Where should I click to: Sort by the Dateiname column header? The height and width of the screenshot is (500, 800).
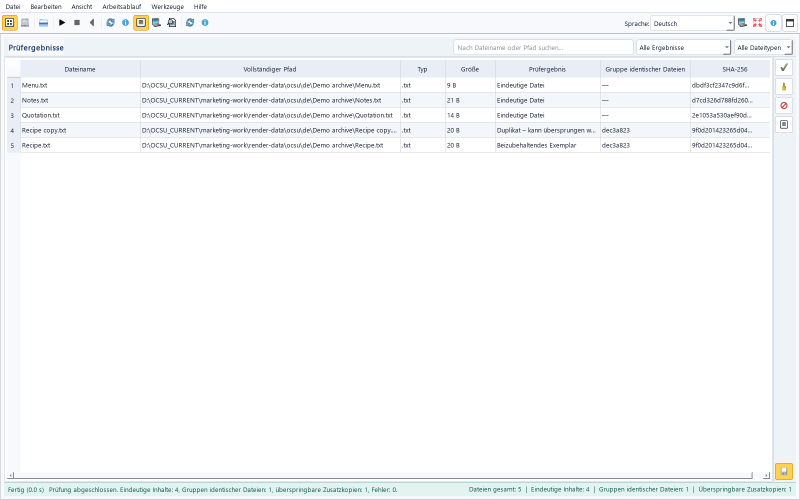[x=80, y=69]
